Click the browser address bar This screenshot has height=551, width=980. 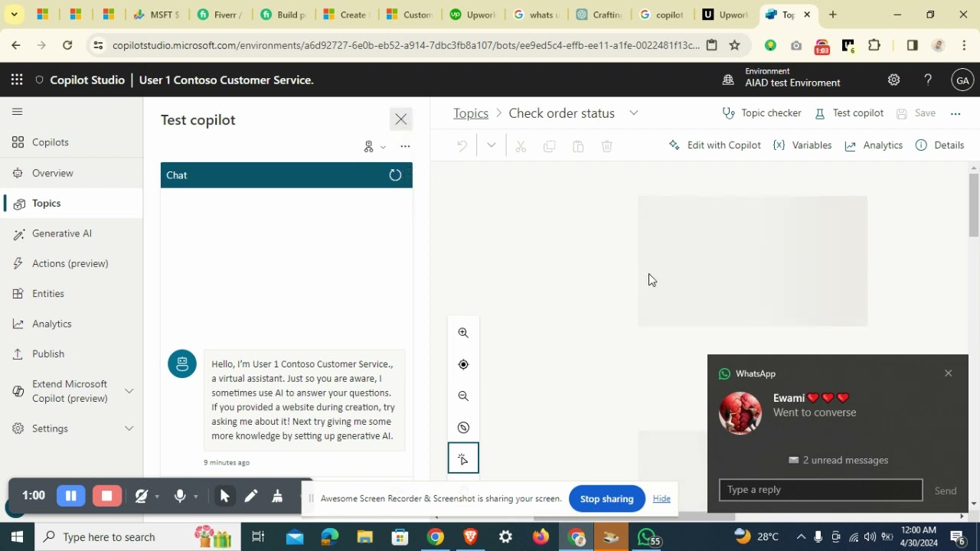[406, 45]
